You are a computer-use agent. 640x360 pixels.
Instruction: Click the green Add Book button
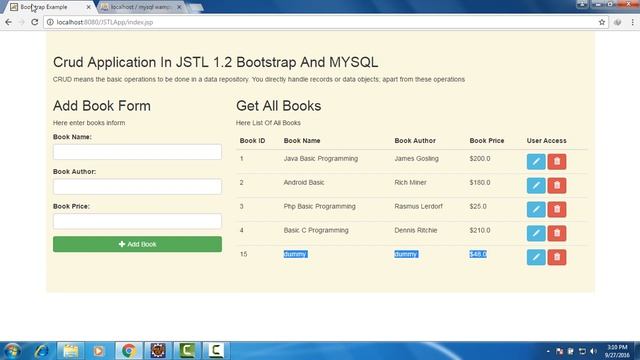pos(138,244)
